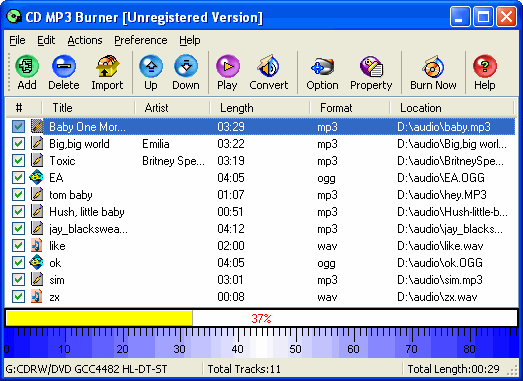Click location D:\audio\like.wav
This screenshot has width=523, height=381.
tap(440, 246)
